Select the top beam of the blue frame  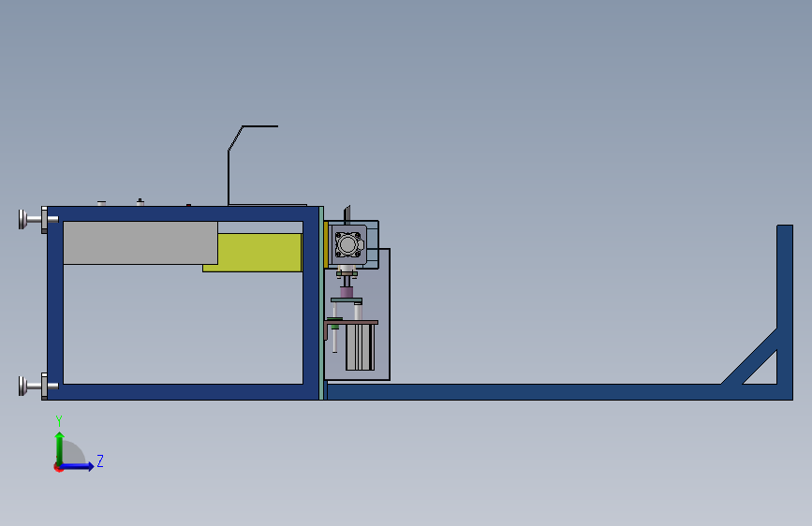(x=183, y=213)
